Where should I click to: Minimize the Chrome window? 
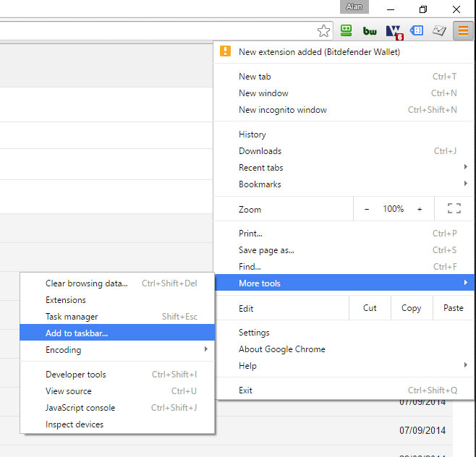coord(391,9)
